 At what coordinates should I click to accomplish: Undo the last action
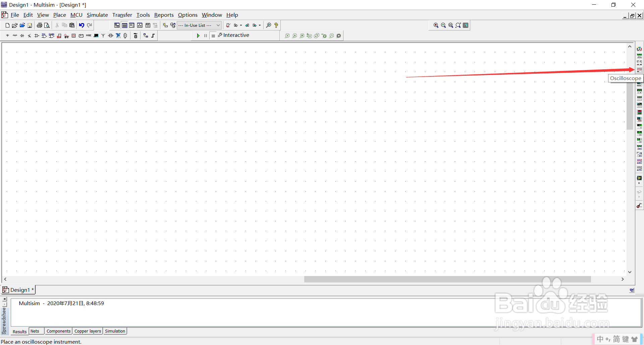point(82,25)
